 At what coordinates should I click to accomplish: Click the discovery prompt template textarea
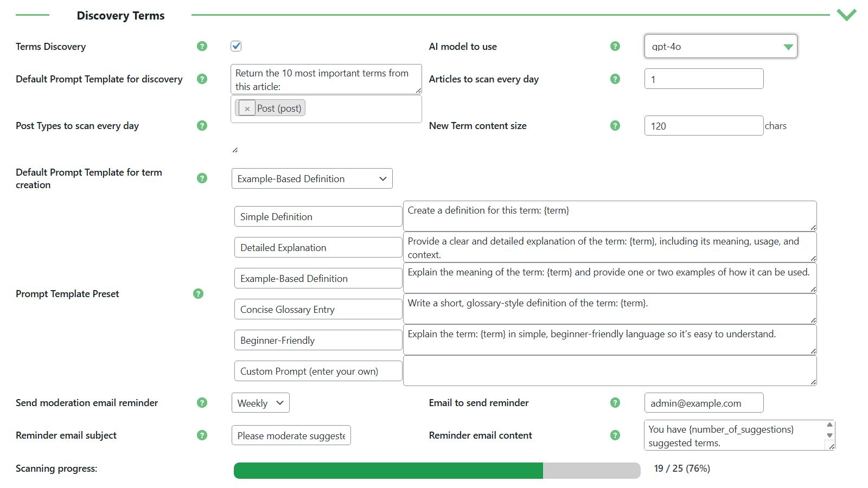pyautogui.click(x=326, y=79)
